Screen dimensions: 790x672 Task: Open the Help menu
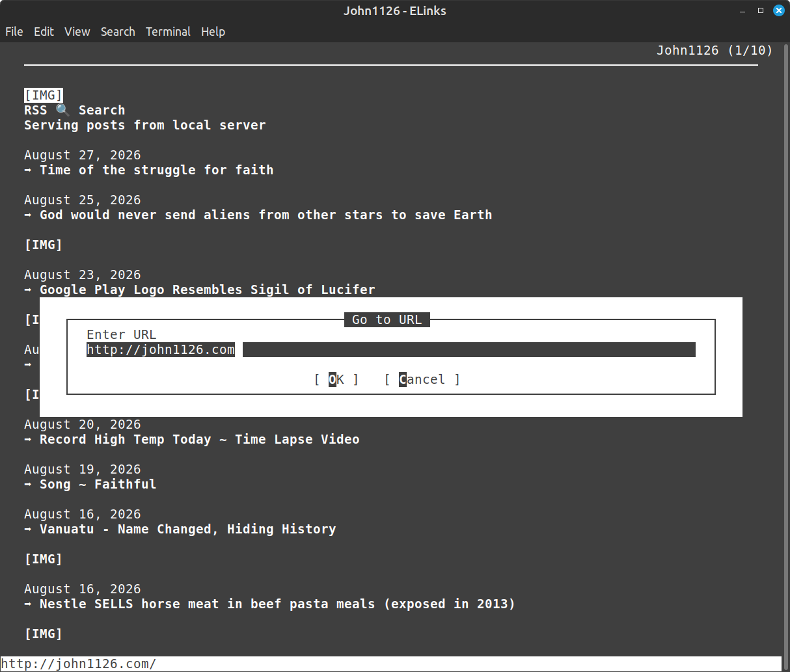pos(213,31)
